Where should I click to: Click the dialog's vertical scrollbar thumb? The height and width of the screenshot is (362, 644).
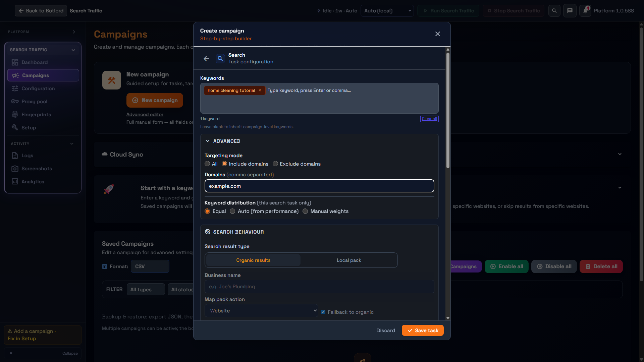point(448,110)
